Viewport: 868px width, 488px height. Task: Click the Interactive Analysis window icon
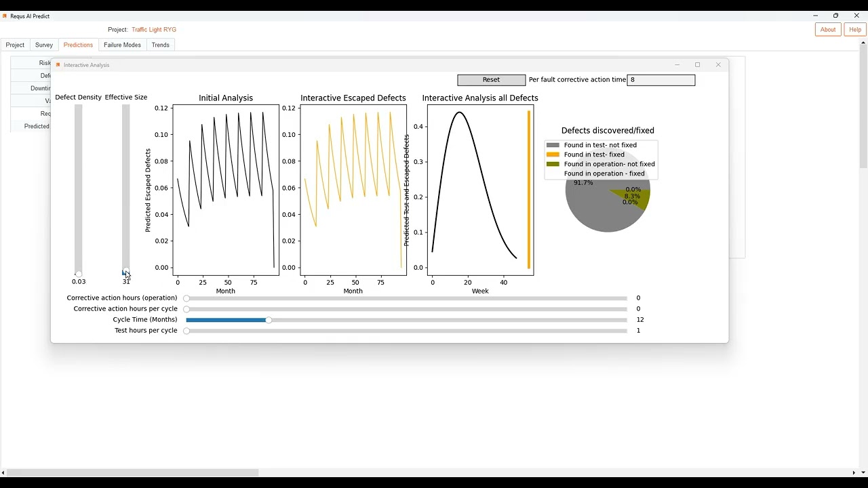tap(58, 65)
